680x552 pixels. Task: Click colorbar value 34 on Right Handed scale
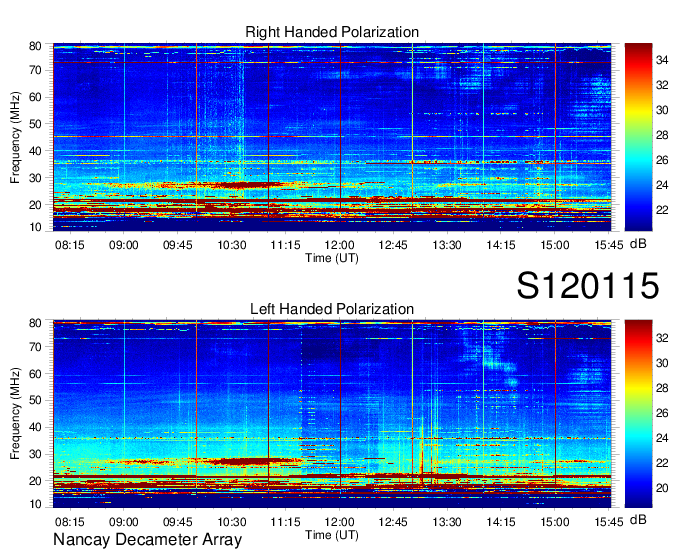662,60
